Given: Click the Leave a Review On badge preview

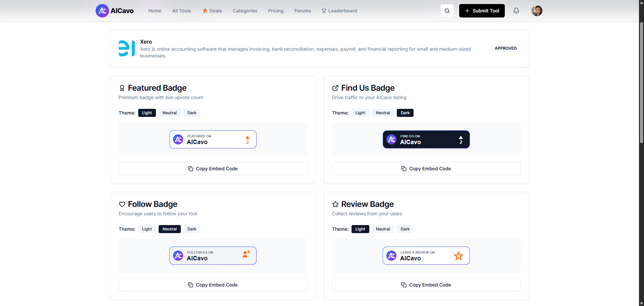Looking at the screenshot, I should pyautogui.click(x=426, y=256).
